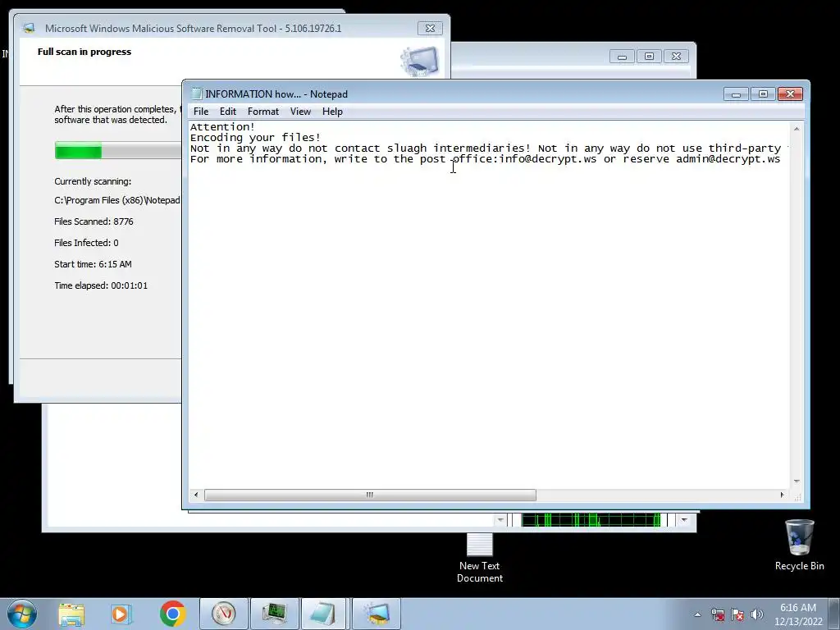The width and height of the screenshot is (840, 630).
Task: Click the 'Attention!' line in Notepad
Action: (x=222, y=127)
